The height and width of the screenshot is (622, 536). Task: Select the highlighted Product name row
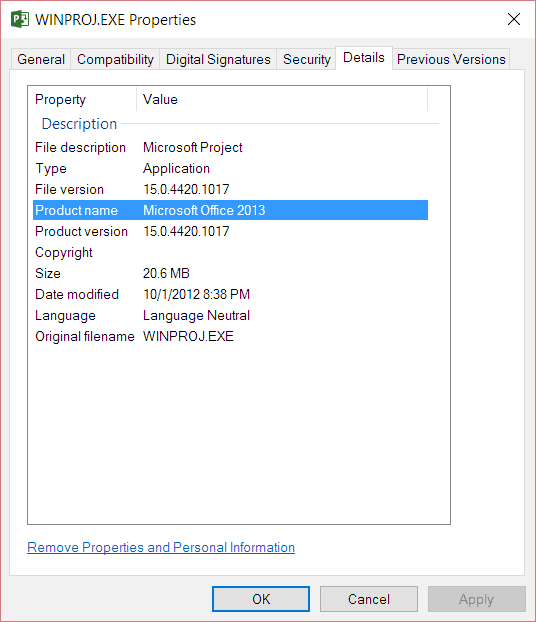231,210
